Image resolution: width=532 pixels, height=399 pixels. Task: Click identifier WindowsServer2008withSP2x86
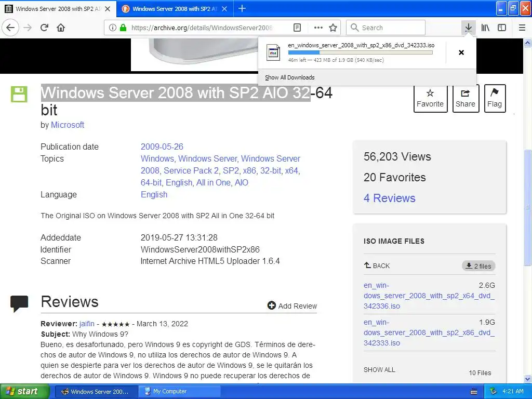[200, 249]
